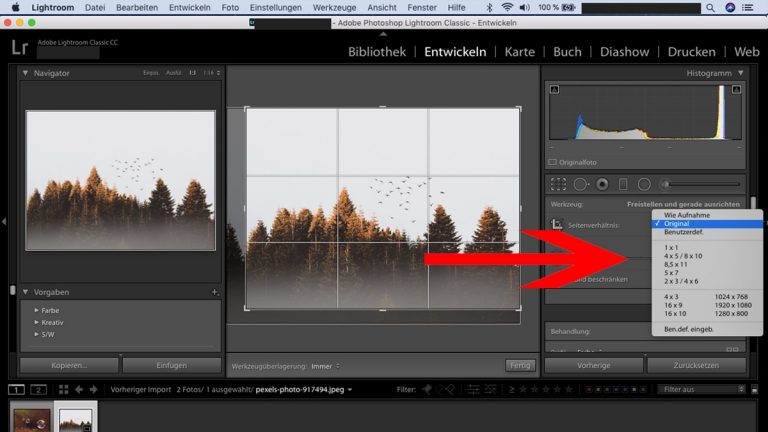Switch to the Bibliothek module
The image size is (768, 432).
tap(376, 52)
